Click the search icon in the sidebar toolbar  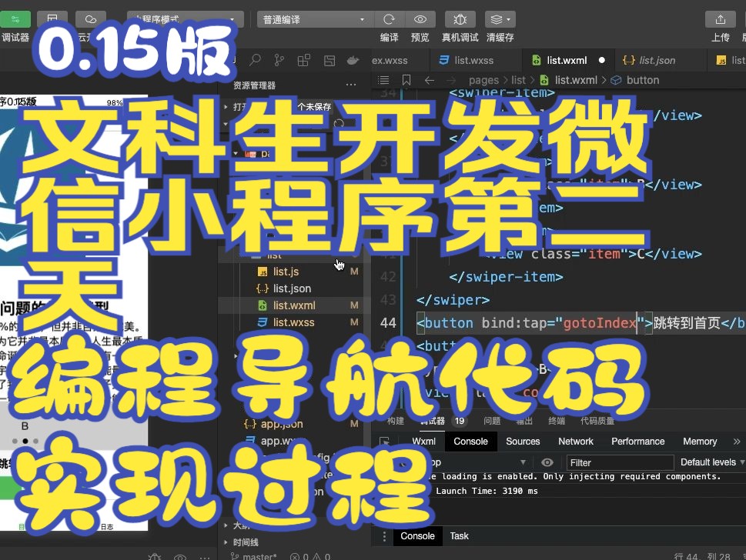click(254, 58)
